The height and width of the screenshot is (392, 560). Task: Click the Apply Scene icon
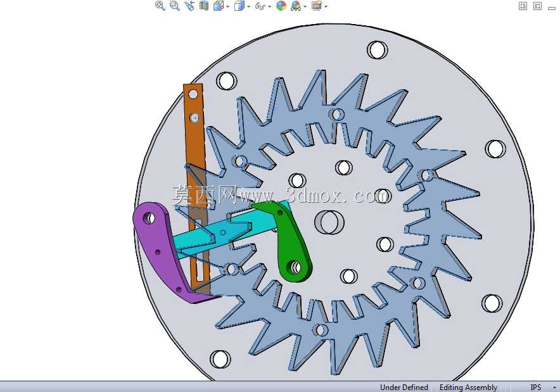[296, 6]
